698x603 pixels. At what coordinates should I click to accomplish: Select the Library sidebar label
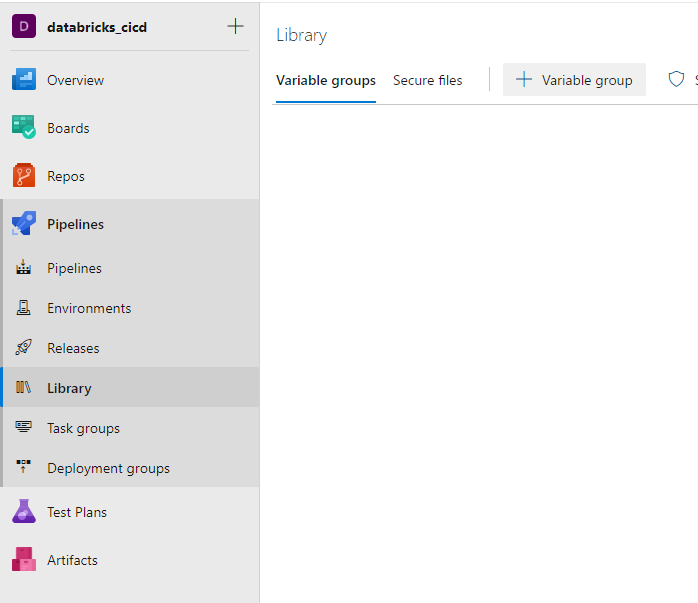click(69, 389)
